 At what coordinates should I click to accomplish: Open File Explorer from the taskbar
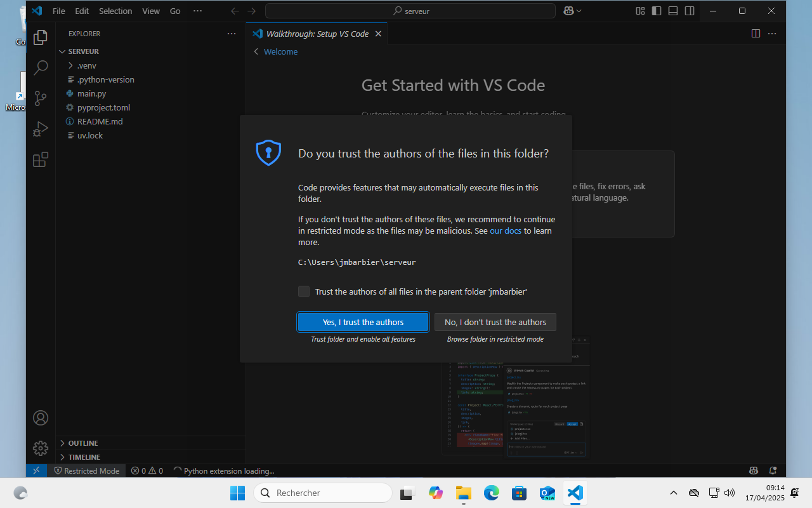464,493
